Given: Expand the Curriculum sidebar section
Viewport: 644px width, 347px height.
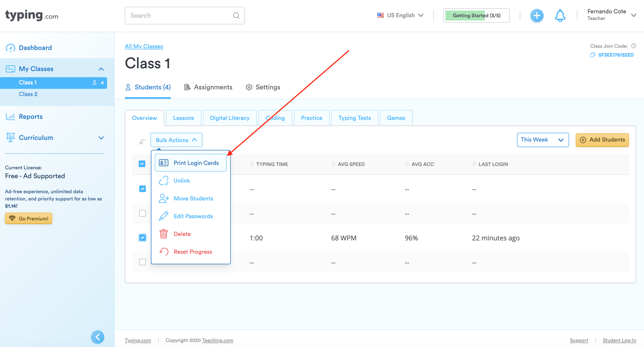Looking at the screenshot, I should point(101,138).
